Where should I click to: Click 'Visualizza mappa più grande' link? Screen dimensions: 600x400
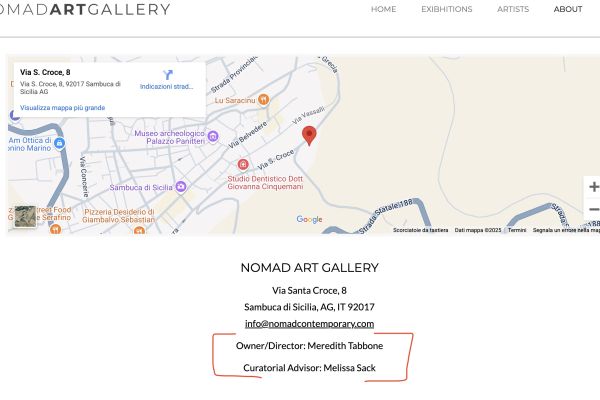pos(62,107)
